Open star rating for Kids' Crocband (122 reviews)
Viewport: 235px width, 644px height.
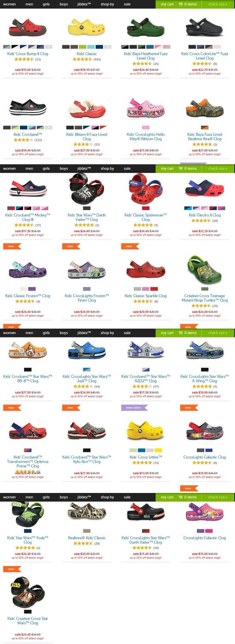tap(21, 140)
